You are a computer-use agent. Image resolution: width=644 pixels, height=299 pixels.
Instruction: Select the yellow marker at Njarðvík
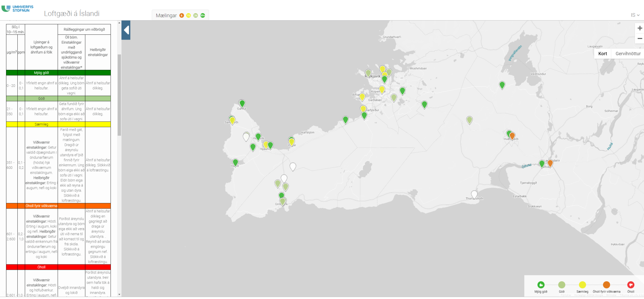[x=266, y=145]
